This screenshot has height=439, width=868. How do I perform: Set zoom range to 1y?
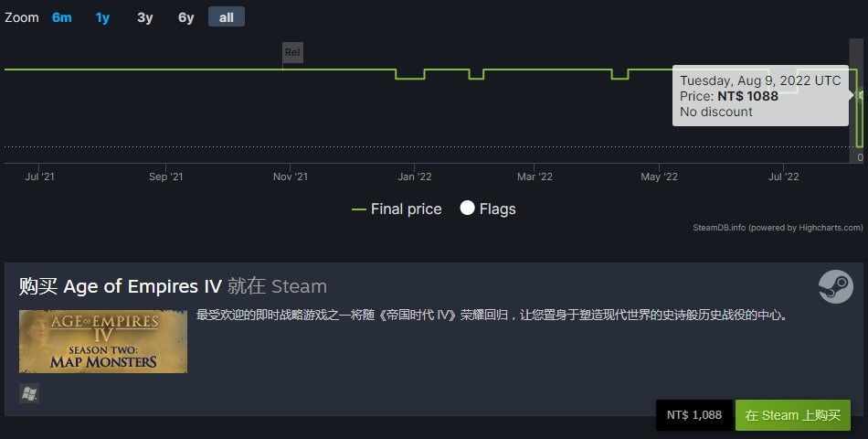(102, 17)
